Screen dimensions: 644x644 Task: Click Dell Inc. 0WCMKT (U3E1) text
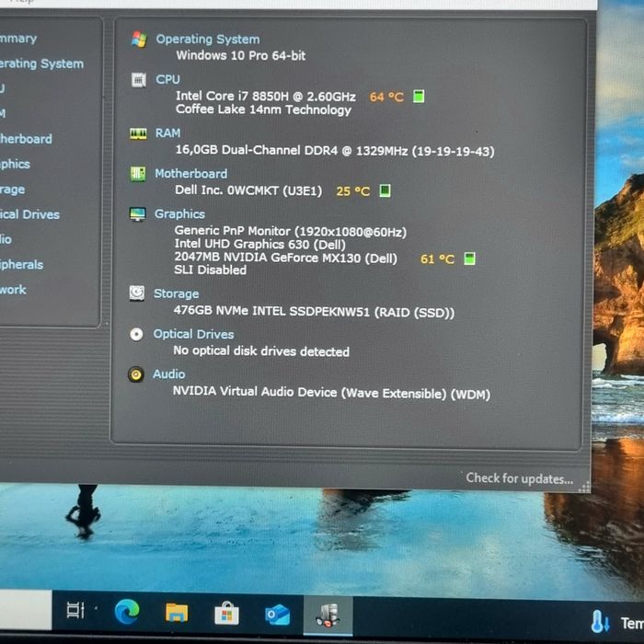tap(248, 190)
